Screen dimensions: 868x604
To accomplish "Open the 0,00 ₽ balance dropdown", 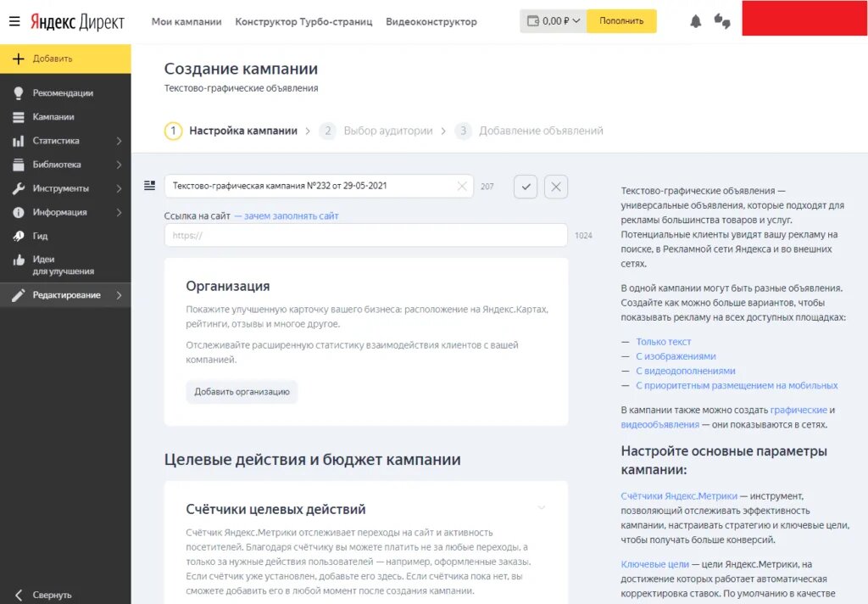I will point(554,21).
